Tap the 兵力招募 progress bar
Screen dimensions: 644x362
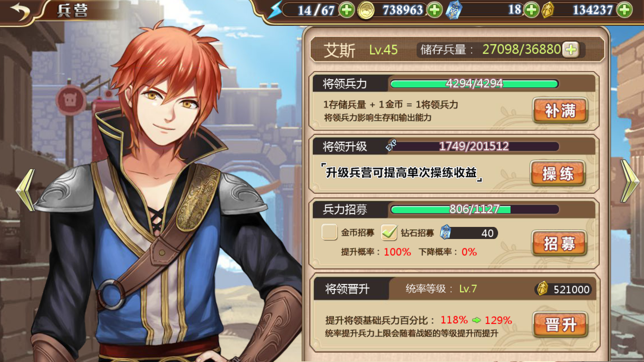tap(475, 209)
